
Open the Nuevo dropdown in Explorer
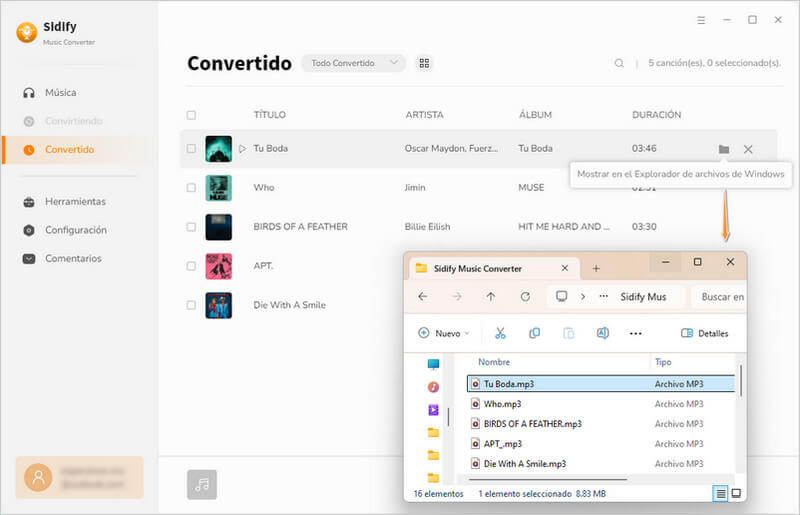(444, 333)
